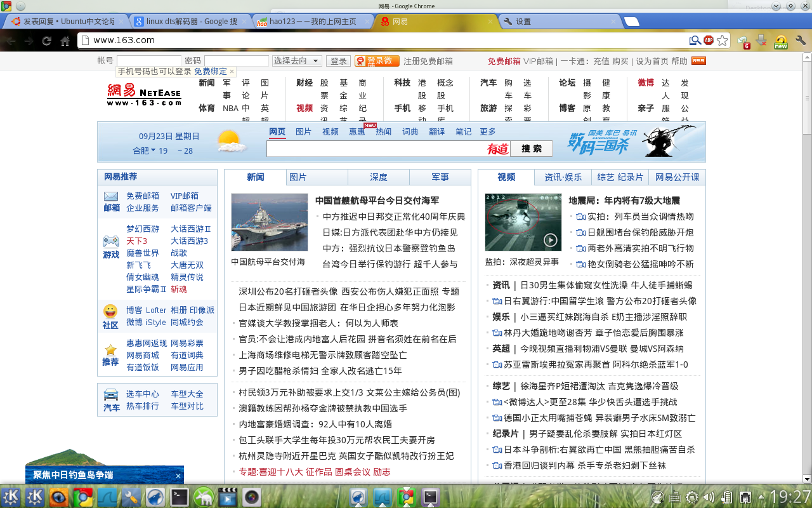Screen dimensions: 812x508
Task: Click the AdBlock Plus ABP icon
Action: coord(709,41)
